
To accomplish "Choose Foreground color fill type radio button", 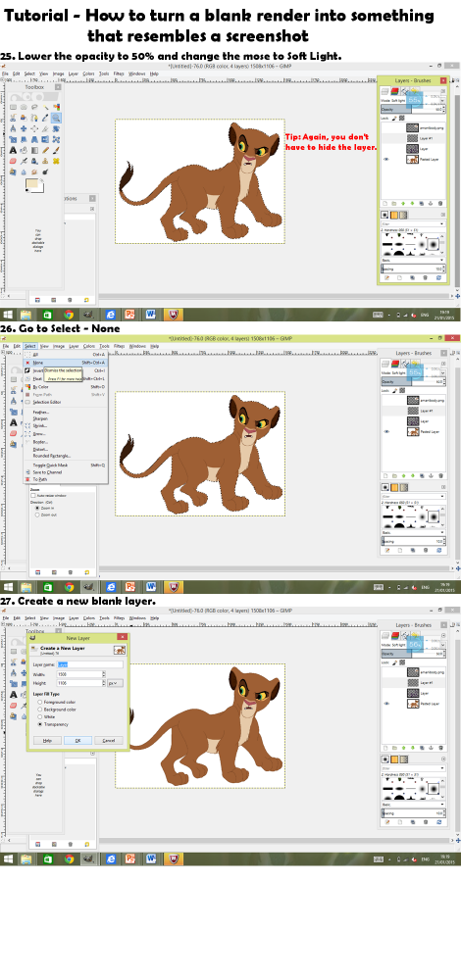I will tap(40, 702).
